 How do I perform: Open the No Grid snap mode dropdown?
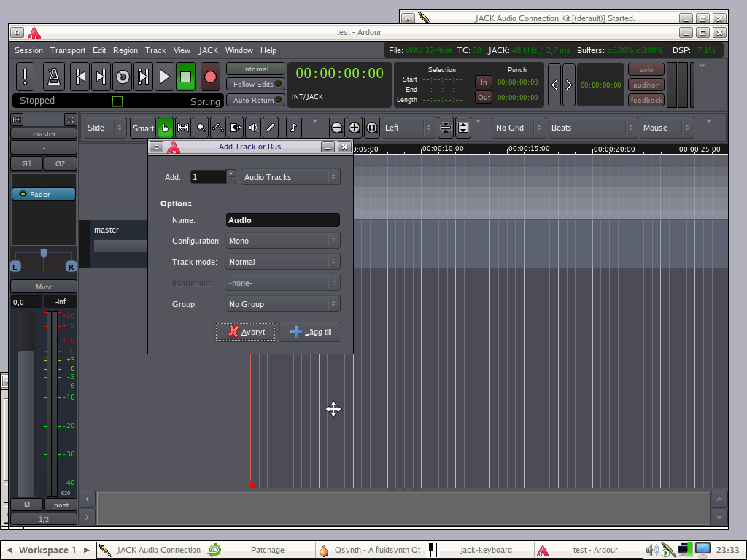(x=519, y=128)
